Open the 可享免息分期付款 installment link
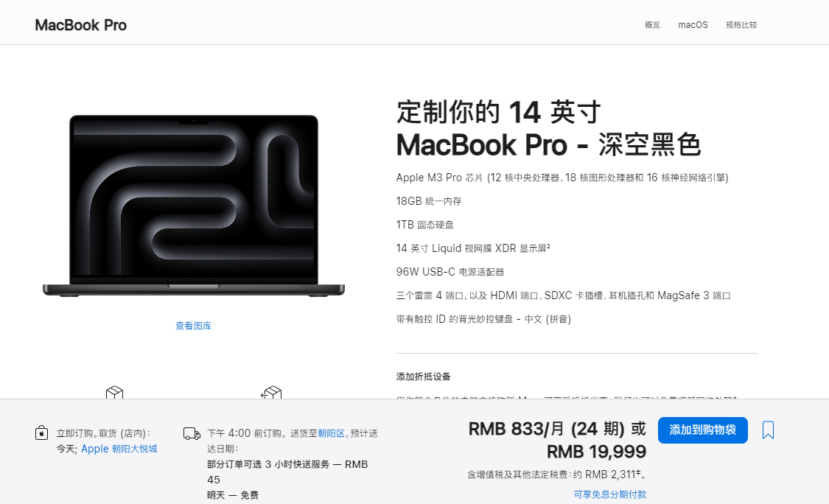Screen dimensions: 829x504 (609, 494)
